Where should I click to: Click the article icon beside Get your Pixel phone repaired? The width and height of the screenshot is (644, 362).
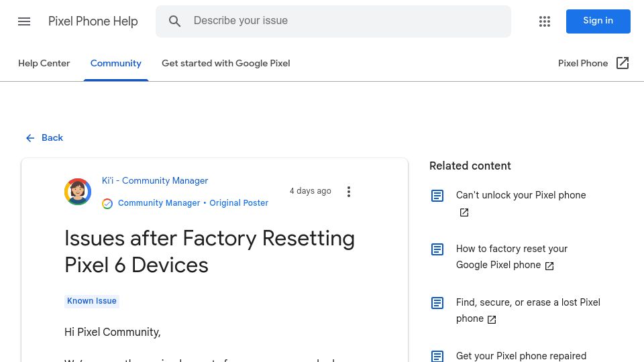tap(437, 356)
